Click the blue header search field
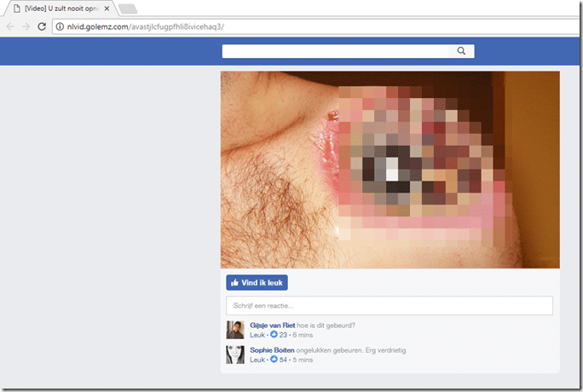 (x=335, y=51)
